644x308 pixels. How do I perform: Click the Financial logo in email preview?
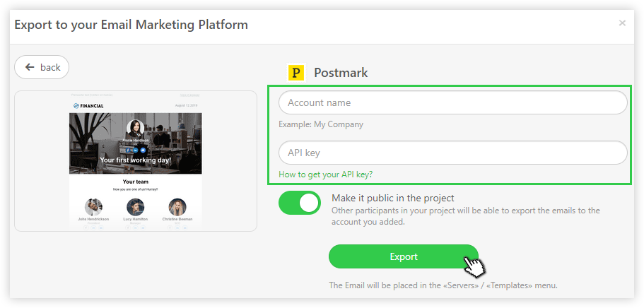[88, 106]
